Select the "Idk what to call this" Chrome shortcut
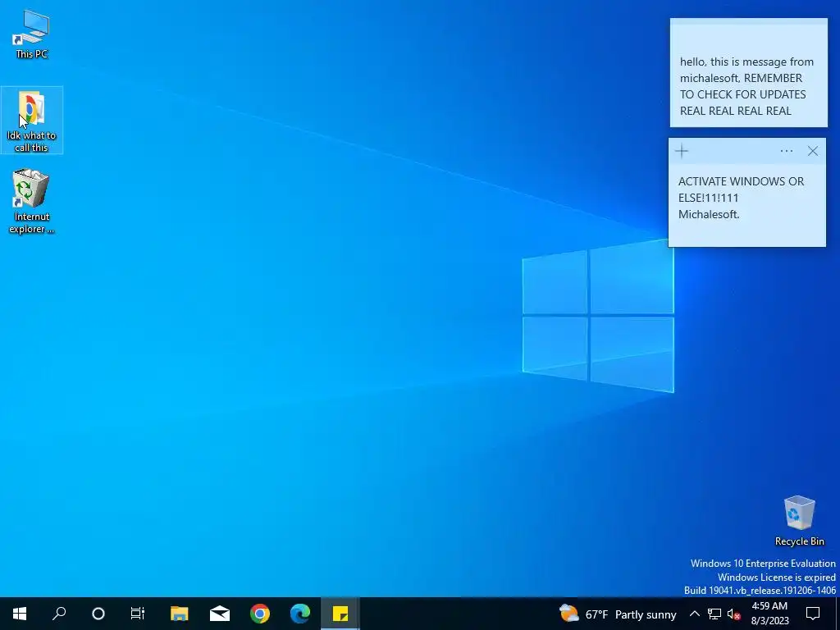Viewport: 840px width, 630px height. tap(32, 120)
